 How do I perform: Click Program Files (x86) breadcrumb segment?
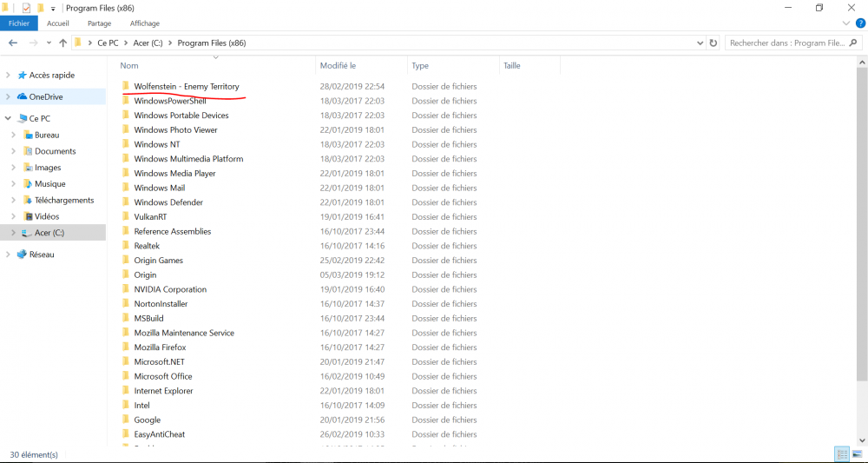coord(212,43)
